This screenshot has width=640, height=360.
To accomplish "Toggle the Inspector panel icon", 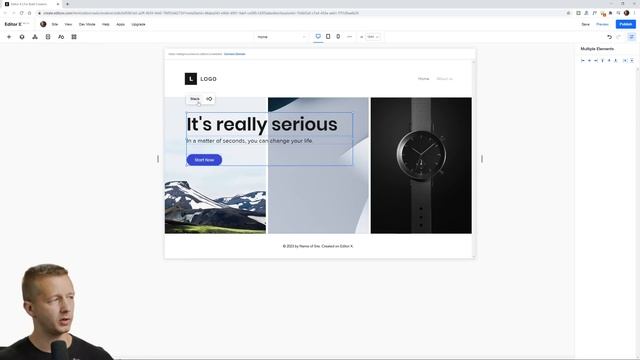I will click(631, 37).
